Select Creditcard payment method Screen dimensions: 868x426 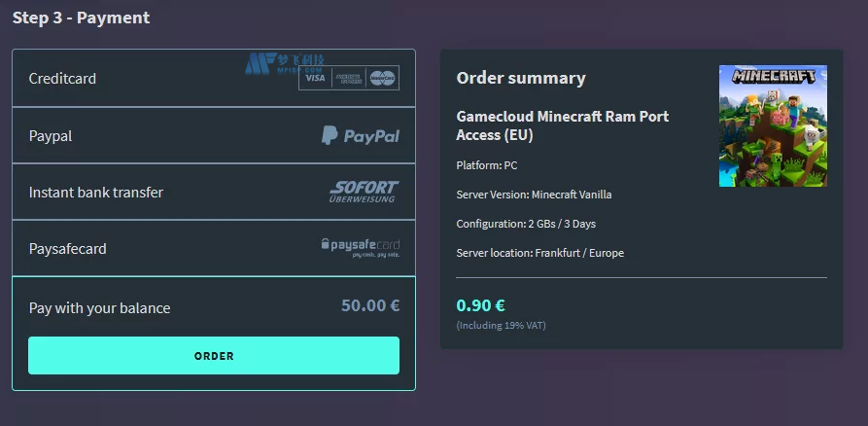63,79
